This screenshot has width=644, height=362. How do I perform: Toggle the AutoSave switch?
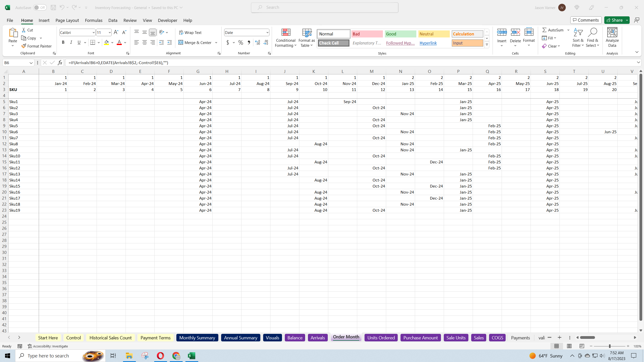[39, 7]
